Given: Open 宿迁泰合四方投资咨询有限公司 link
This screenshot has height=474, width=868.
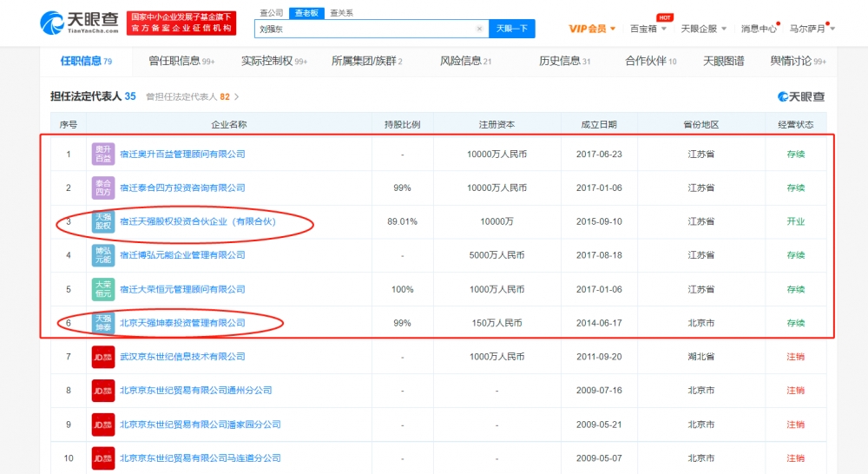Looking at the screenshot, I should [182, 188].
